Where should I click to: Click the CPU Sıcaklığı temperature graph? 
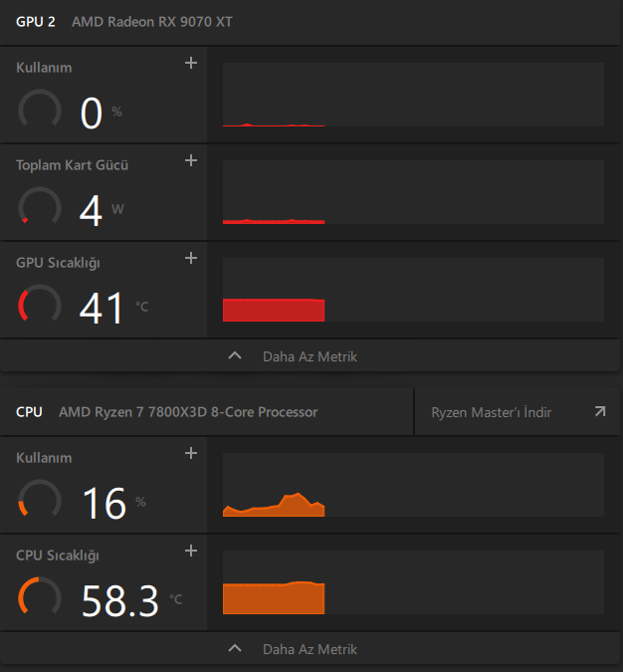tap(413, 582)
